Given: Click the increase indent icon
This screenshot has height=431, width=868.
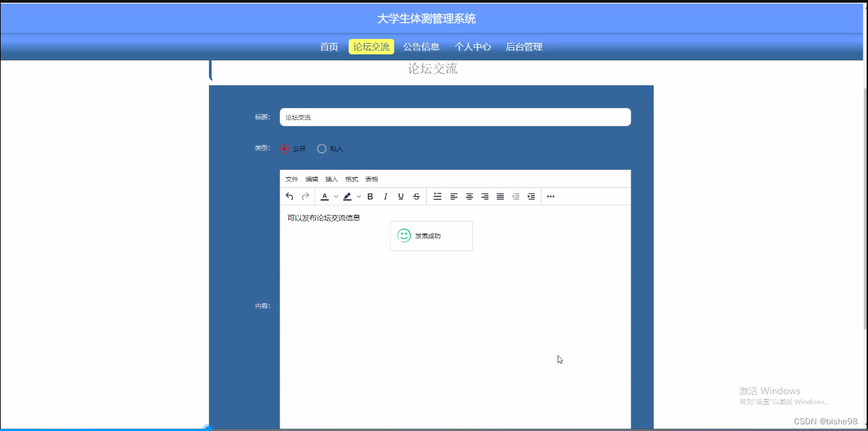Looking at the screenshot, I should (531, 196).
